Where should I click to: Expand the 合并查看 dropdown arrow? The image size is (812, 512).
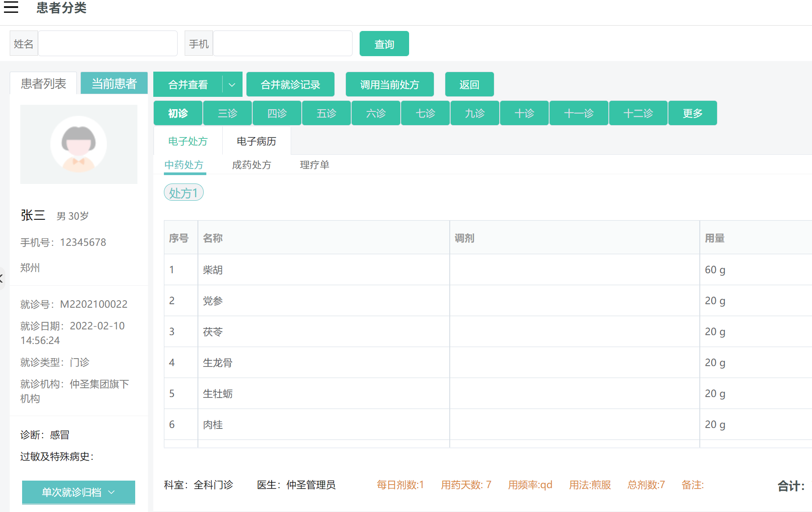pyautogui.click(x=232, y=84)
